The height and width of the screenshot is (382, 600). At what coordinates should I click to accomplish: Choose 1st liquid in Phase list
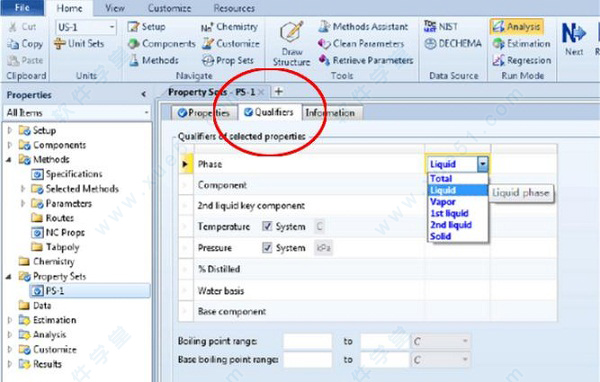click(x=457, y=213)
